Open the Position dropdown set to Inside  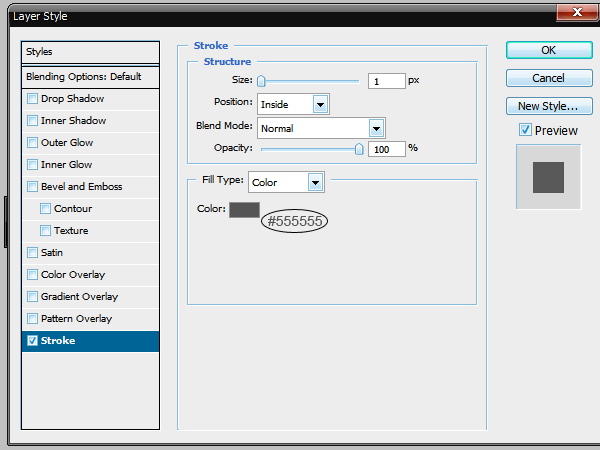[x=320, y=103]
